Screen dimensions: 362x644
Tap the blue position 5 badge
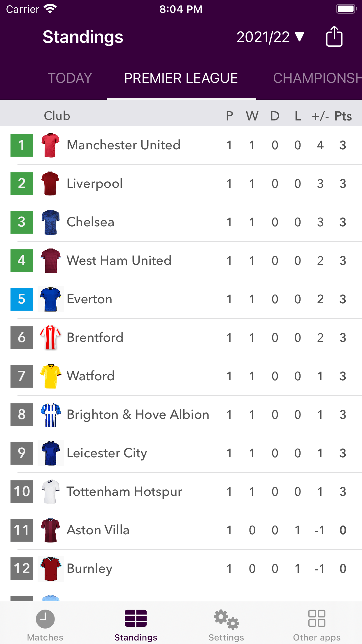(x=22, y=299)
